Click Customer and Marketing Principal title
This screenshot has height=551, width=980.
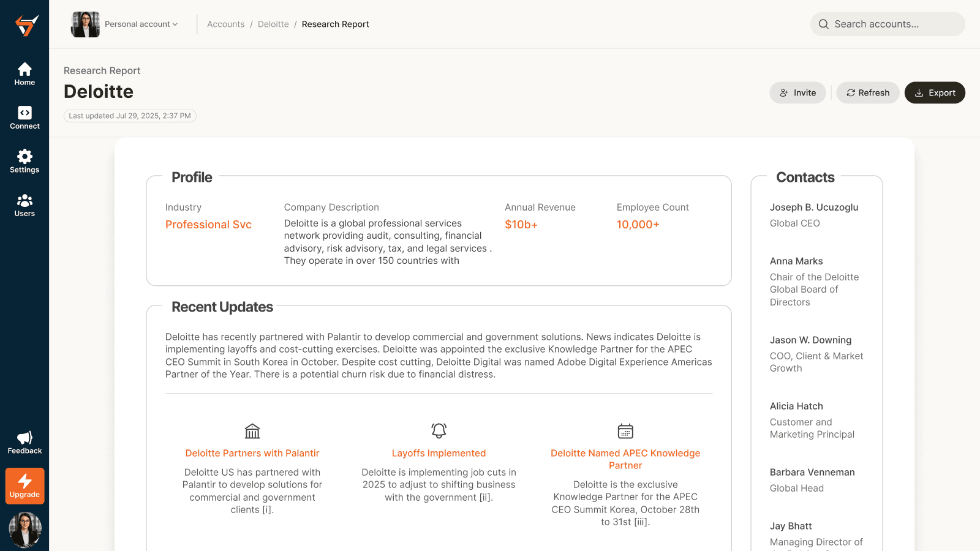(812, 429)
